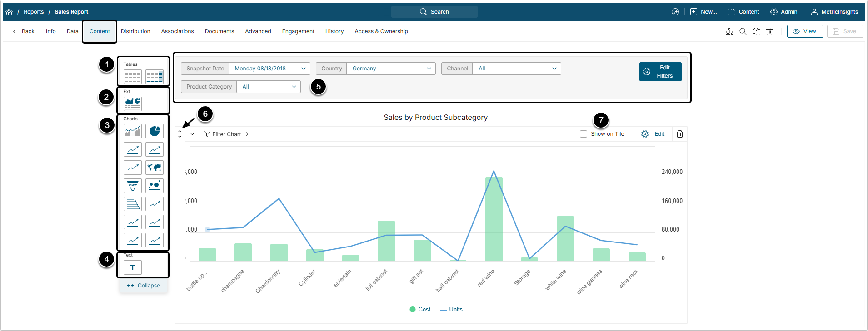This screenshot has width=868, height=331.
Task: Click the Search field in header
Action: tap(434, 12)
